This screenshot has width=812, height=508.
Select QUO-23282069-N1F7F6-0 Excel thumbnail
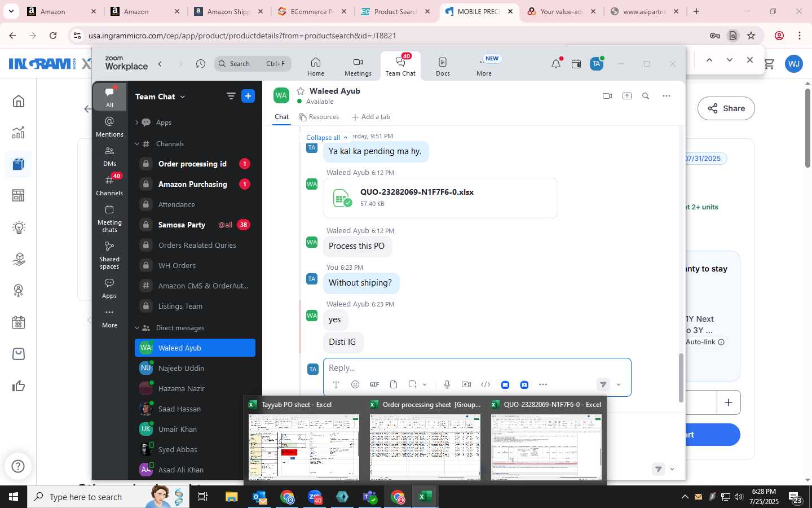[546, 441]
